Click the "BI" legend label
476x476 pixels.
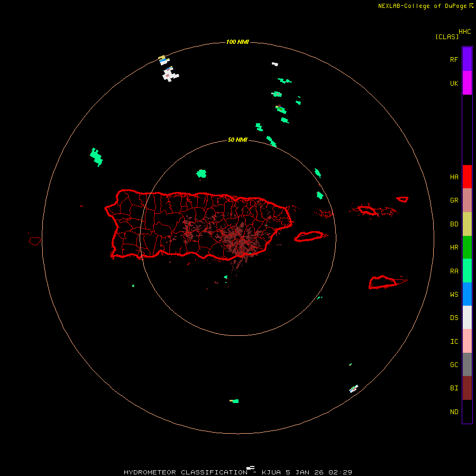[x=454, y=388]
